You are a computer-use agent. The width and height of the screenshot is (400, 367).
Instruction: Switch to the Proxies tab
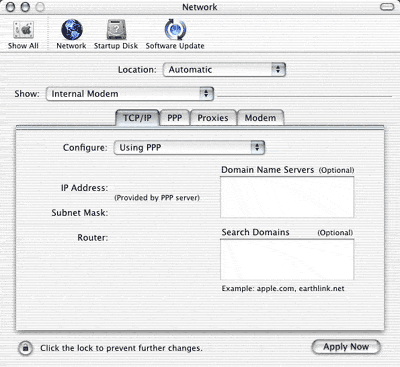(x=213, y=118)
